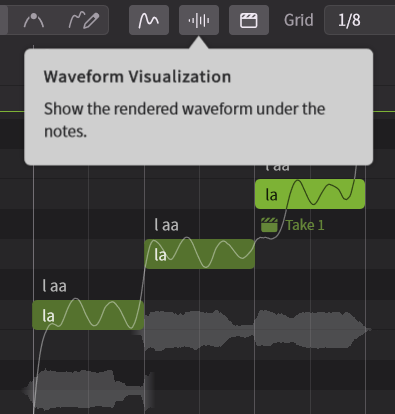The height and width of the screenshot is (414, 395).
Task: Toggle the Waveform Visualization button
Action: 199,20
